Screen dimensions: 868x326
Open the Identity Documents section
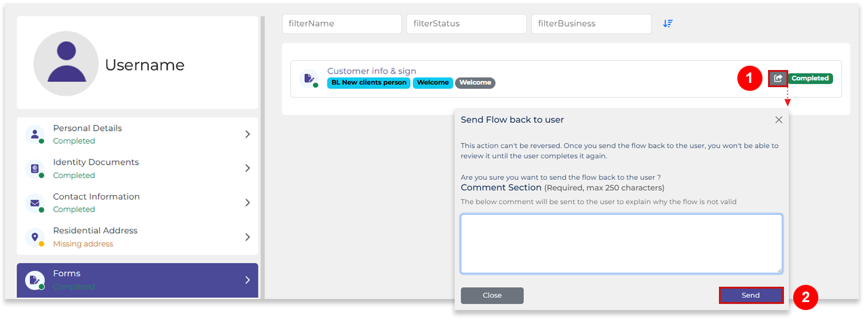tap(137, 168)
